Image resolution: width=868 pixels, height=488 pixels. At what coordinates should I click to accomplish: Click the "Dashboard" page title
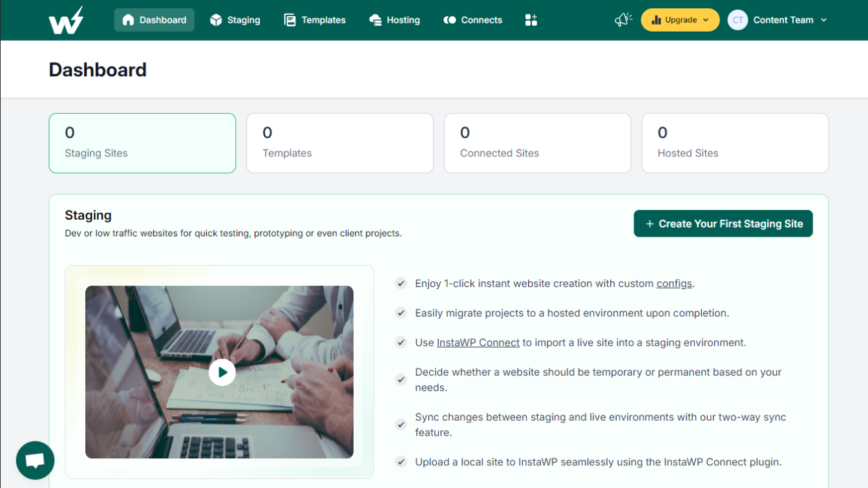click(98, 70)
